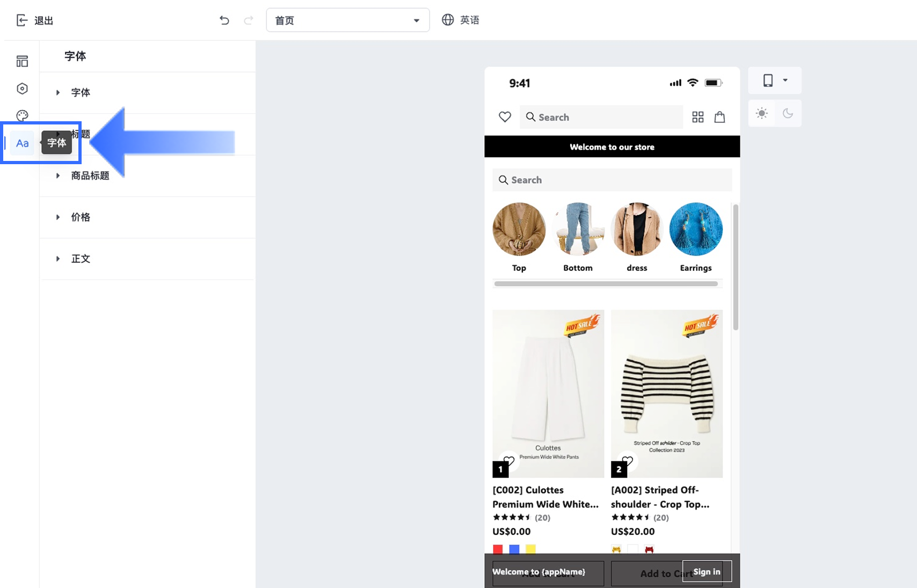917x588 pixels.
Task: Click the mobile device preview icon
Action: [768, 80]
